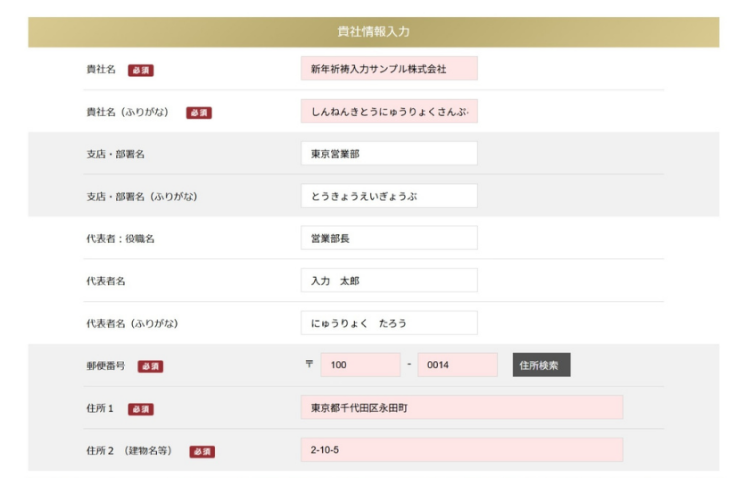Click the 貴社名 company name input field
This screenshot has width=750, height=478.
388,69
